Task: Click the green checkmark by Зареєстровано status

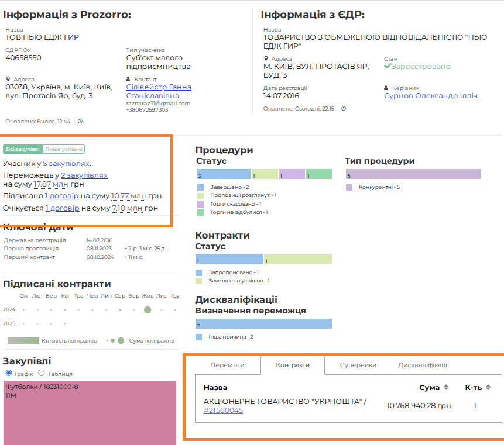Action: point(387,67)
